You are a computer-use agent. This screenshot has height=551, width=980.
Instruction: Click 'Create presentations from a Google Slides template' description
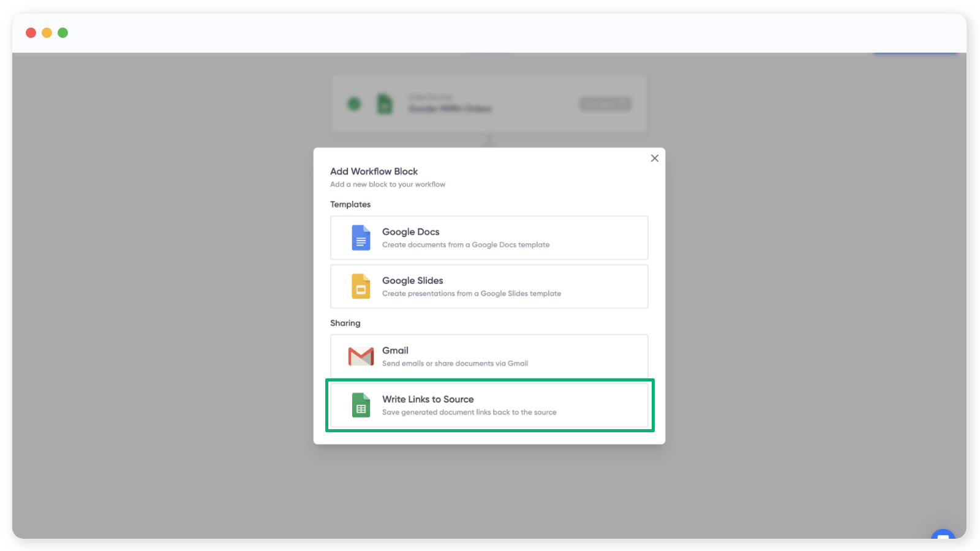[x=471, y=294]
